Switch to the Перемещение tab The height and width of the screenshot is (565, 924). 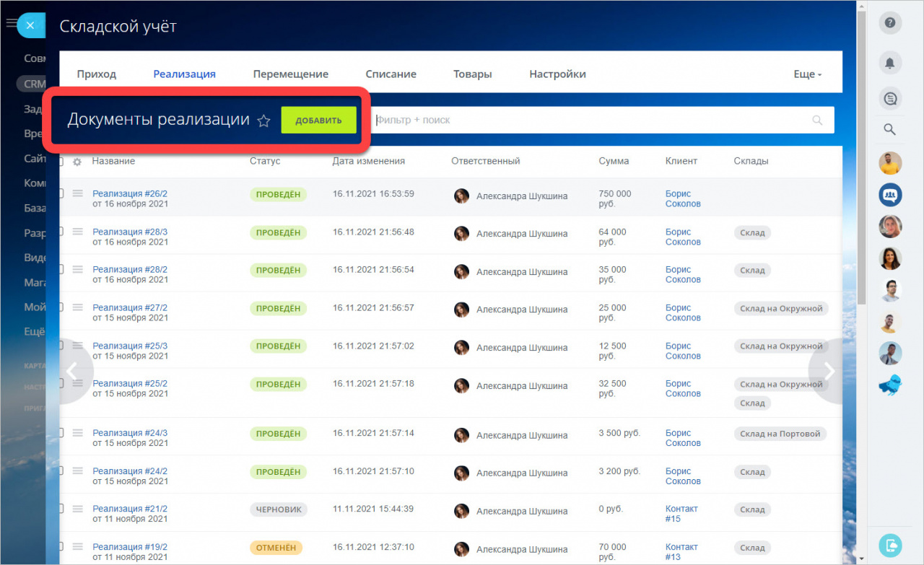coord(290,74)
